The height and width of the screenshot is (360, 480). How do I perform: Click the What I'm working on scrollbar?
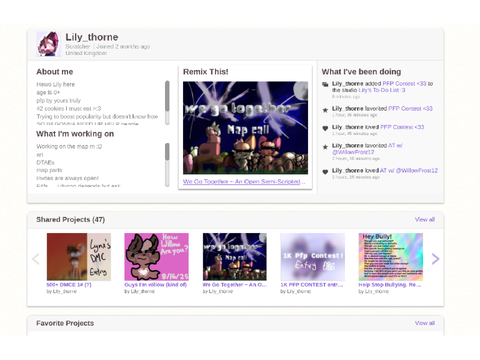tap(167, 165)
